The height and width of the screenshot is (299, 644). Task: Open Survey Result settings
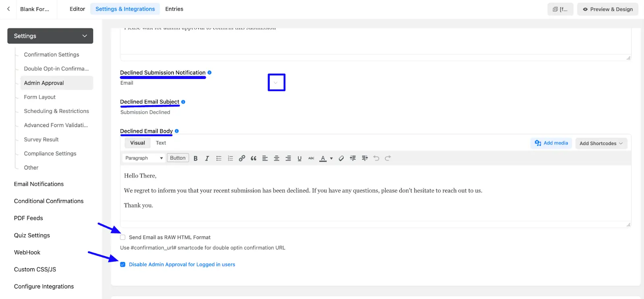(x=41, y=139)
